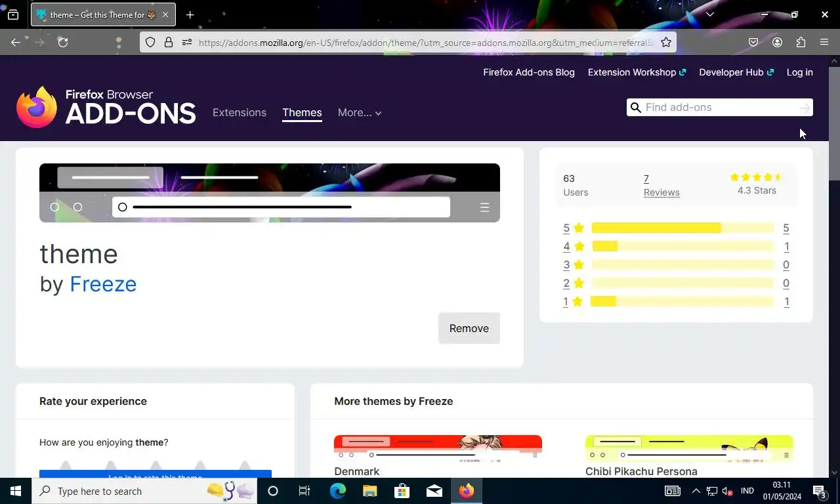Image resolution: width=840 pixels, height=504 pixels.
Task: Go back with the back arrow
Action: click(16, 42)
